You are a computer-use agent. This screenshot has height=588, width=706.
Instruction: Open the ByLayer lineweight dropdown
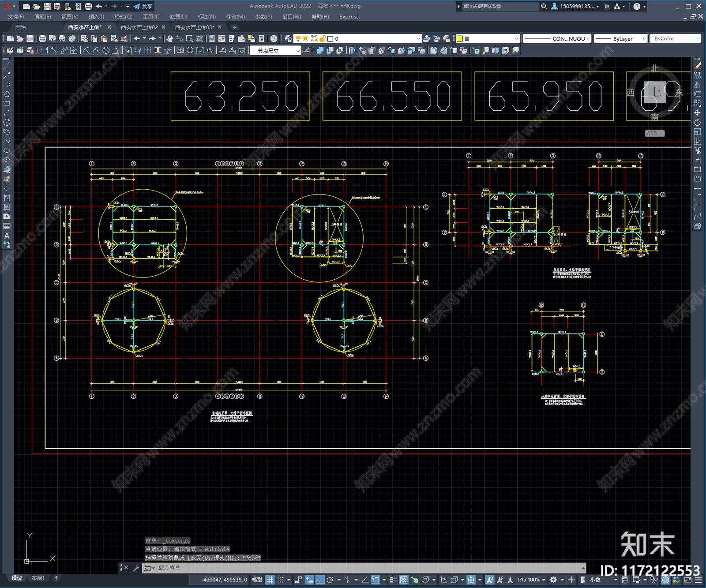coord(620,39)
